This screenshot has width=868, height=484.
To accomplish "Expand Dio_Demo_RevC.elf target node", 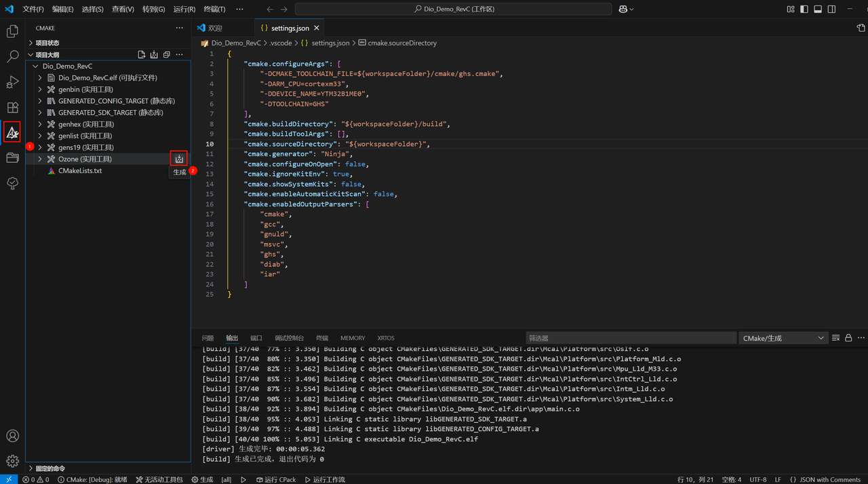I will coord(40,78).
